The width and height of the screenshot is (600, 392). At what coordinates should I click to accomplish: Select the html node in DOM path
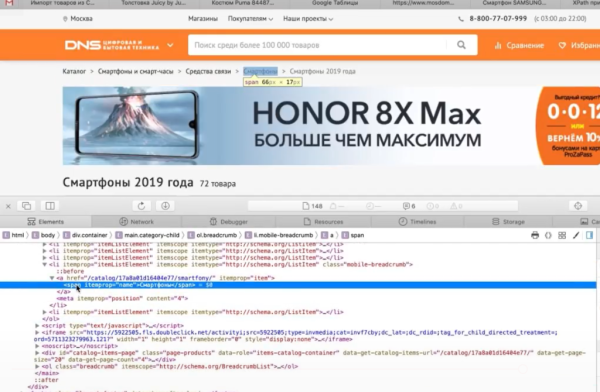(14, 235)
